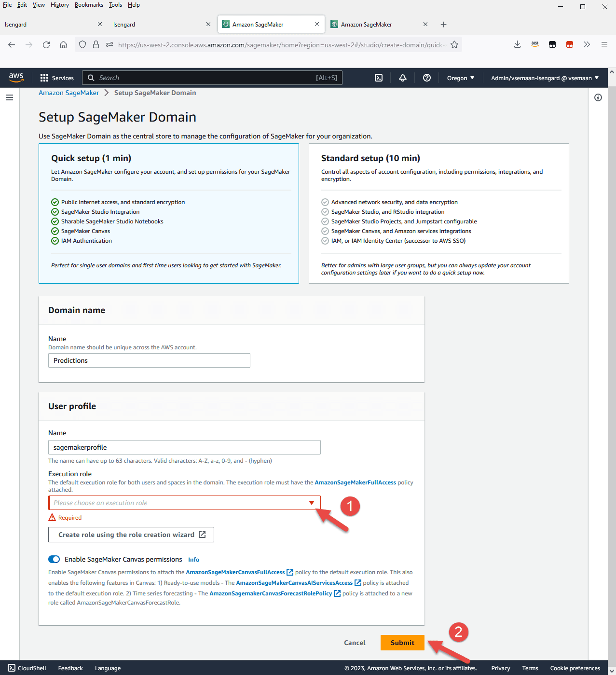The image size is (616, 675).
Task: Open the info panel icon at right
Action: 598,97
